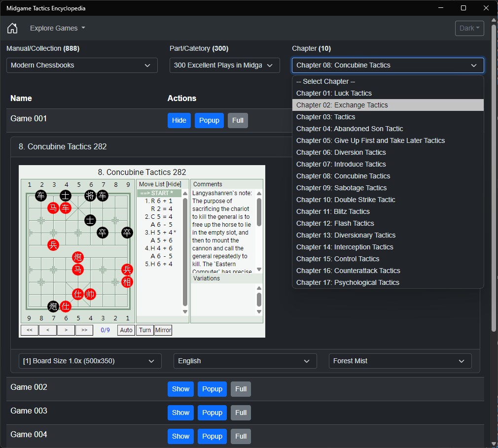
Task: Click the black general 将 piece
Action: coord(90,196)
